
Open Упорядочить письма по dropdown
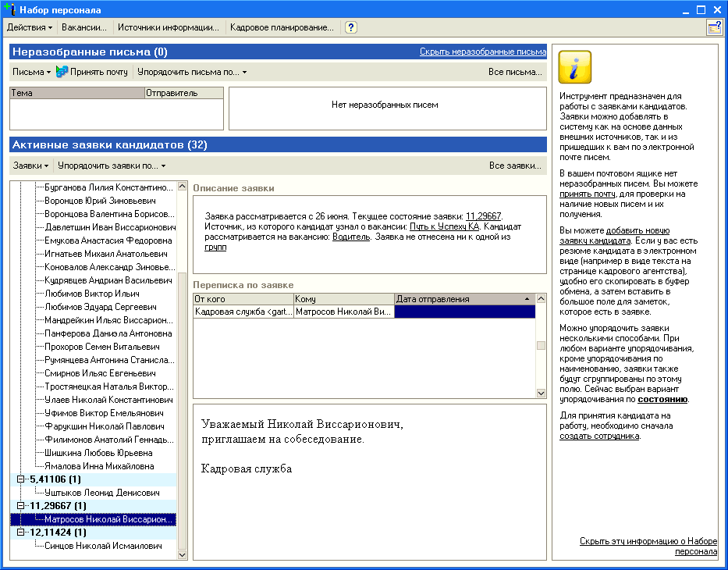click(192, 72)
